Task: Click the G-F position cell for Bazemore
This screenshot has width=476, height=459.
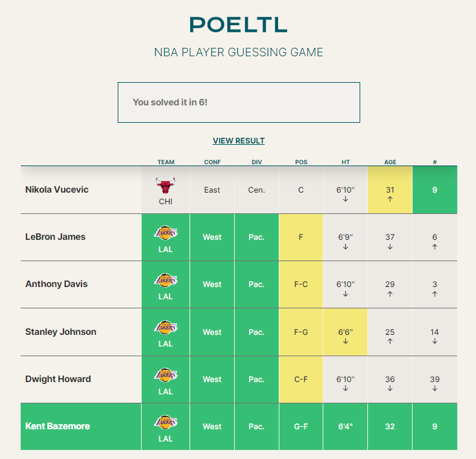Action: pos(301,426)
